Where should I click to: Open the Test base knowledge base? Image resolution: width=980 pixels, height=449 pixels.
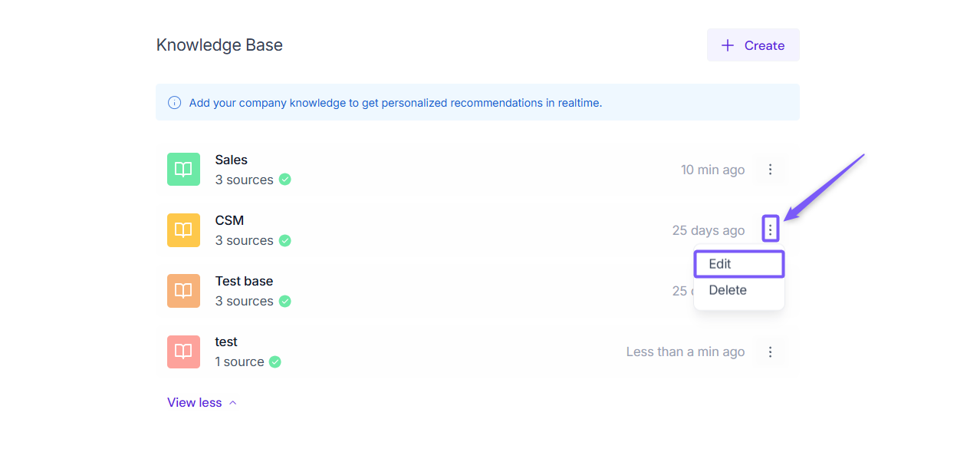(244, 281)
